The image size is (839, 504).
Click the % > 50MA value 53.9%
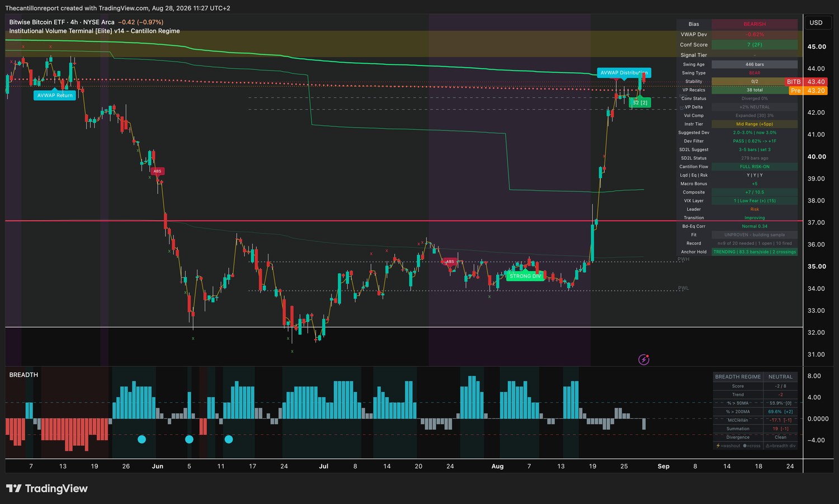(780, 403)
